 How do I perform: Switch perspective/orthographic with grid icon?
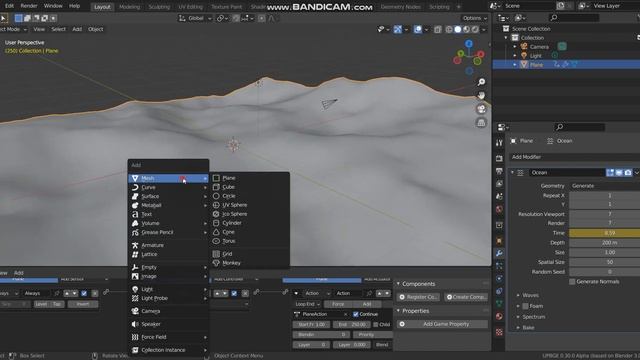coord(481,122)
